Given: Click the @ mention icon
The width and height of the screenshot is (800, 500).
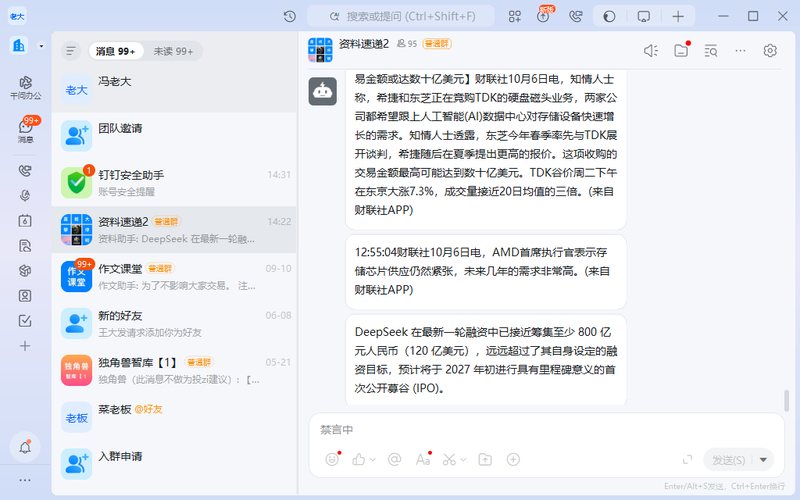Looking at the screenshot, I should (x=394, y=459).
